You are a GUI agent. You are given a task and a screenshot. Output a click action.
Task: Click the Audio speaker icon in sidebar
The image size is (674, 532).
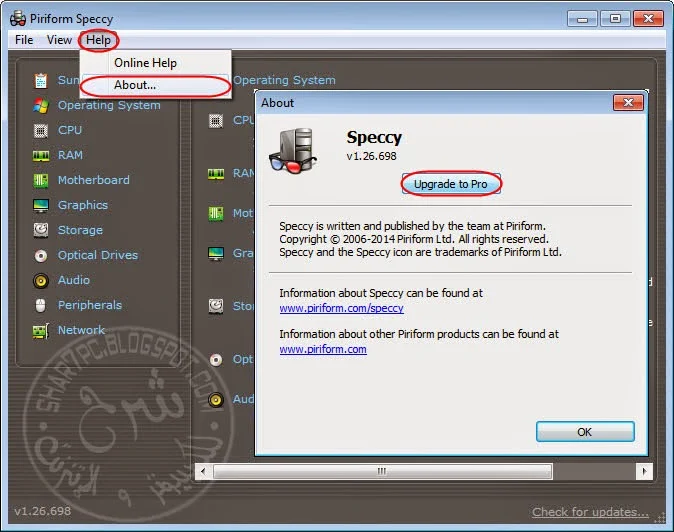coord(41,281)
